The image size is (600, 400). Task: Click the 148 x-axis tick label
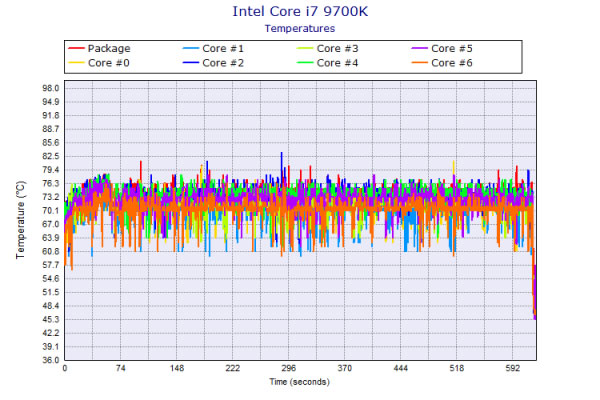177,368
